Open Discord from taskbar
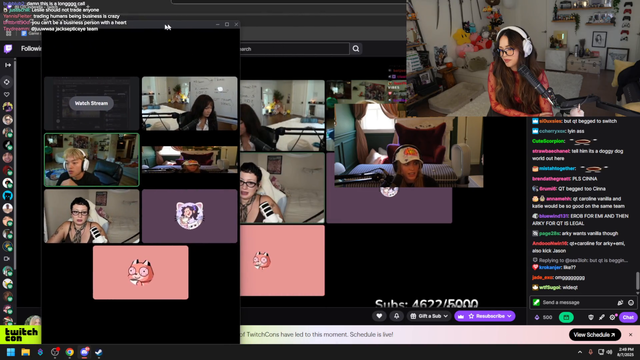 84,352
